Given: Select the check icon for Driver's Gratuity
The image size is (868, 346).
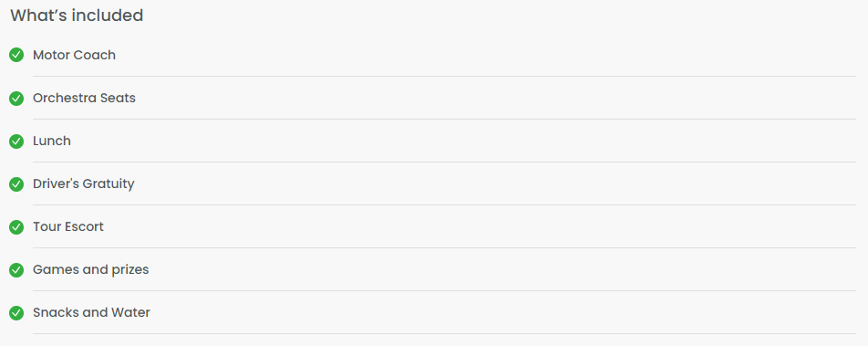Looking at the screenshot, I should [x=16, y=183].
